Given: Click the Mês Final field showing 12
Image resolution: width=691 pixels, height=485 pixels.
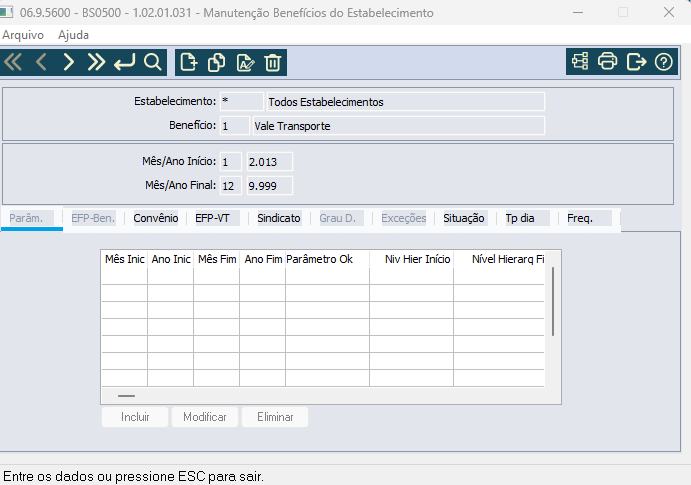Looking at the screenshot, I should [231, 185].
